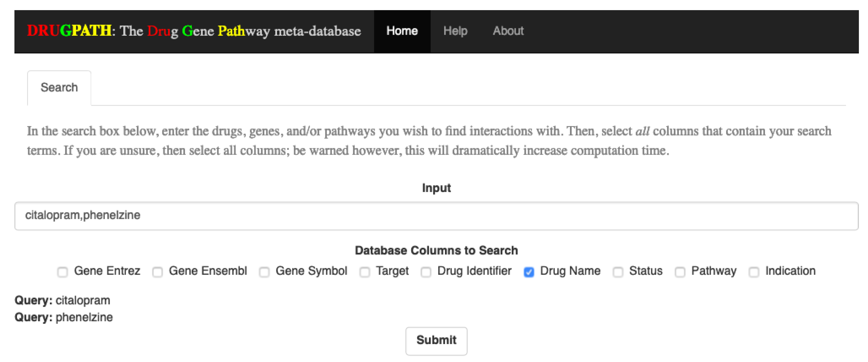Select the Drug Identifier checkbox
Image resolution: width=868 pixels, height=362 pixels.
[426, 272]
